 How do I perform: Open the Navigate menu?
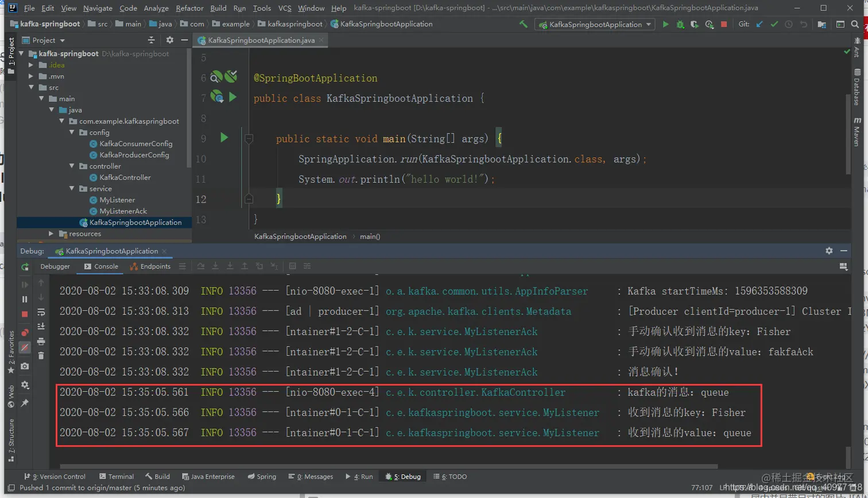pos(98,8)
